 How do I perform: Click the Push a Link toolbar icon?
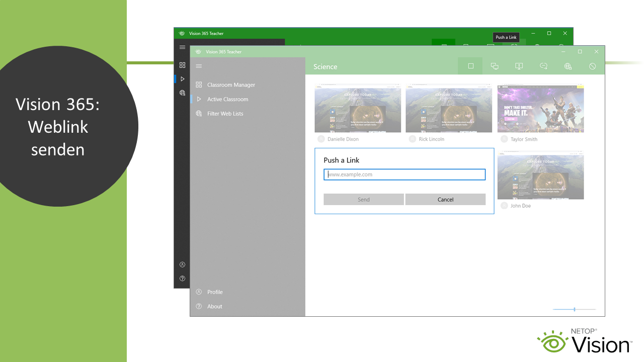pyautogui.click(x=543, y=66)
